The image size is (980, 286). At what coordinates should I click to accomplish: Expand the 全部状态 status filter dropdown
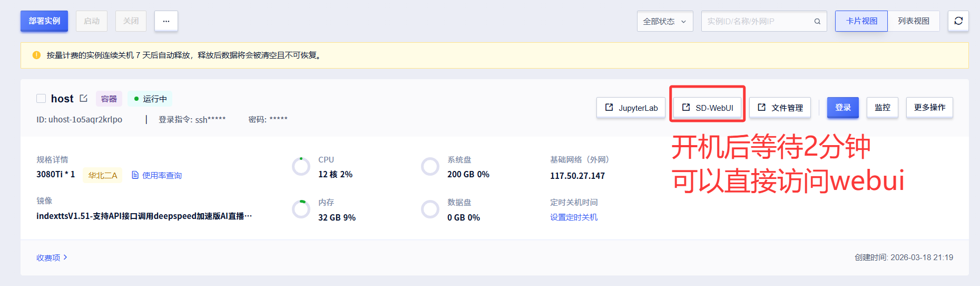664,21
